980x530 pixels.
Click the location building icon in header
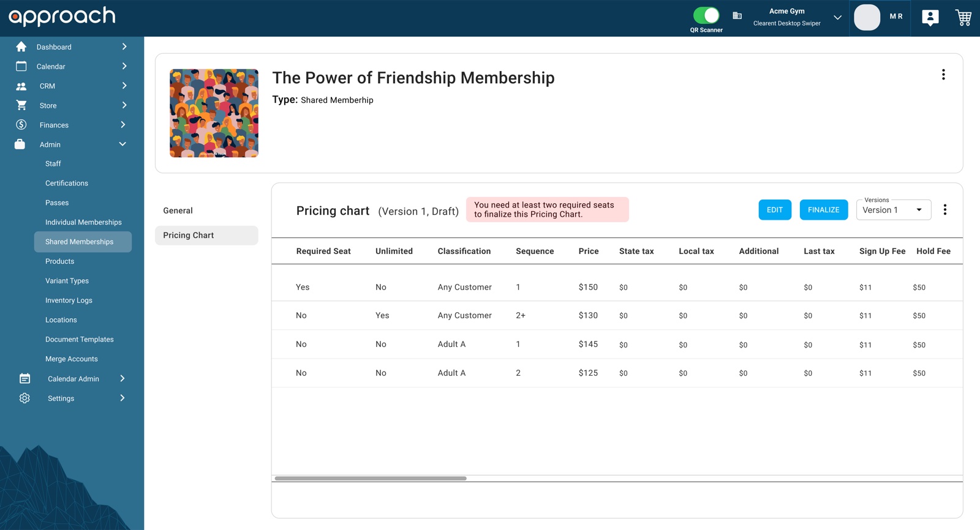pos(737,16)
